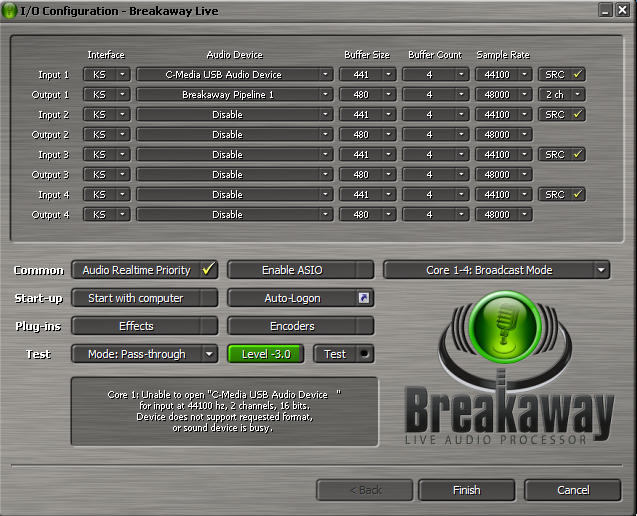Click the Breakaway app icon in title bar
This screenshot has width=637, height=516.
[9, 11]
